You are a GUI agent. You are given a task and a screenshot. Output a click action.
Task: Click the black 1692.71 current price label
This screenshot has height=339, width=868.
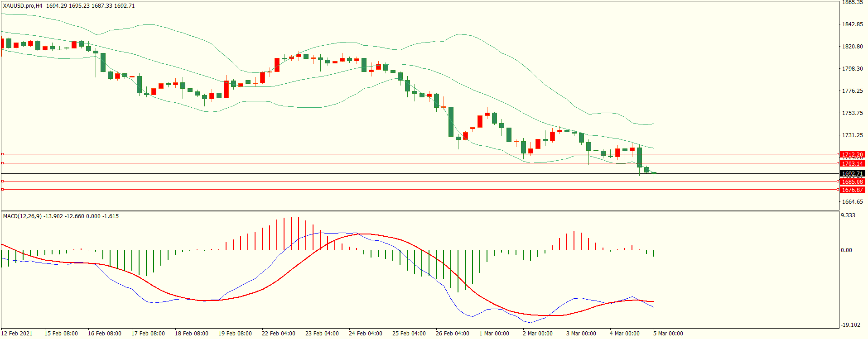coord(852,174)
